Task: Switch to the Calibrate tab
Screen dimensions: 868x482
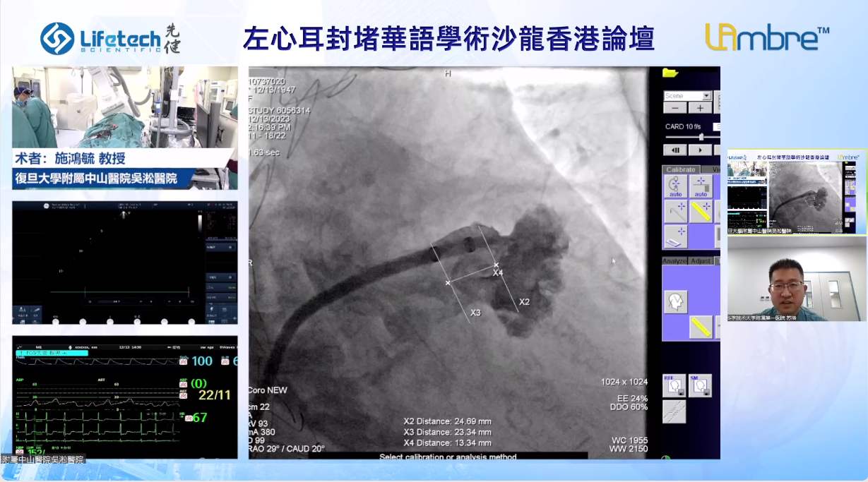Action: [x=681, y=169]
